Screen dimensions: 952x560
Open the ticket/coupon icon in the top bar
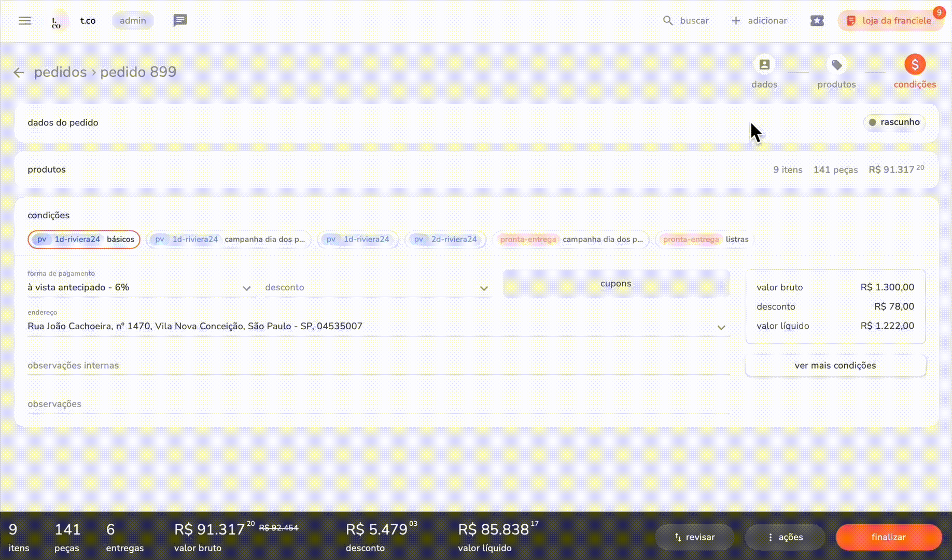(x=817, y=21)
